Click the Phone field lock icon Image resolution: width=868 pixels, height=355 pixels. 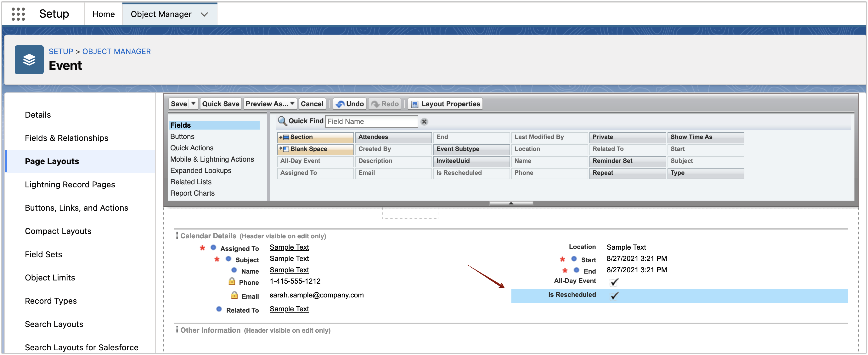point(232,281)
